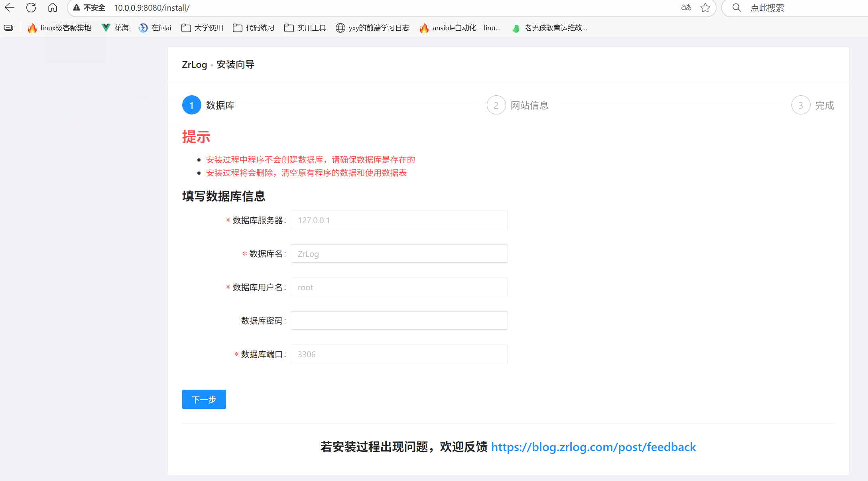Click the address bar URL 10.0.0.9:8080/install/
The height and width of the screenshot is (481, 868).
(152, 8)
